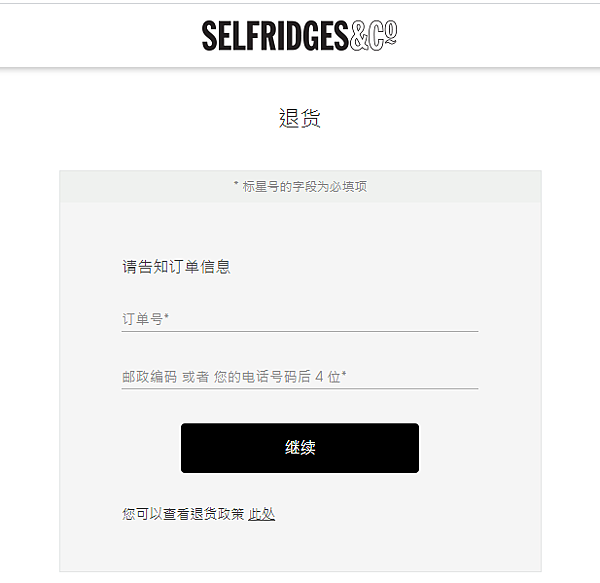
Task: Click the asterisk next to 订单号
Action: point(166,316)
